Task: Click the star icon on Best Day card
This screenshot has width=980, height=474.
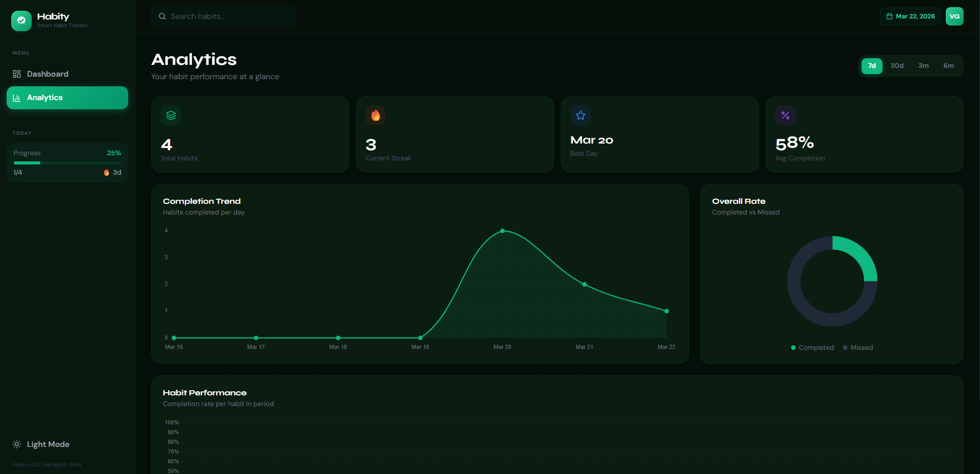Action: click(581, 115)
